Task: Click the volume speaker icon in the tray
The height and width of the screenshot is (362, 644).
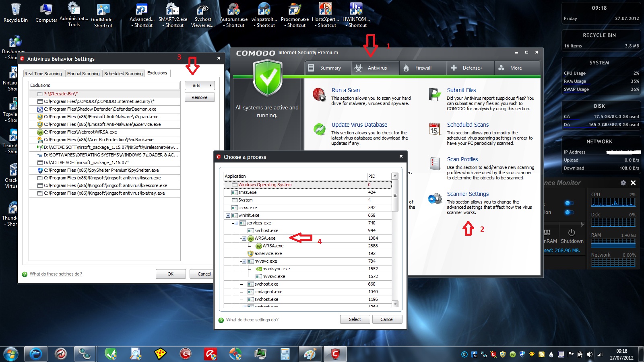Action: (590, 354)
